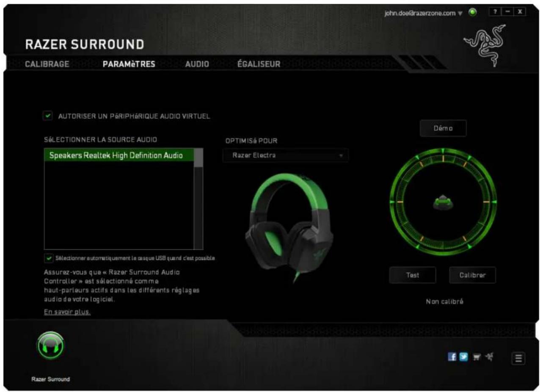Go to the ÉGALISEUR tab

(x=259, y=64)
